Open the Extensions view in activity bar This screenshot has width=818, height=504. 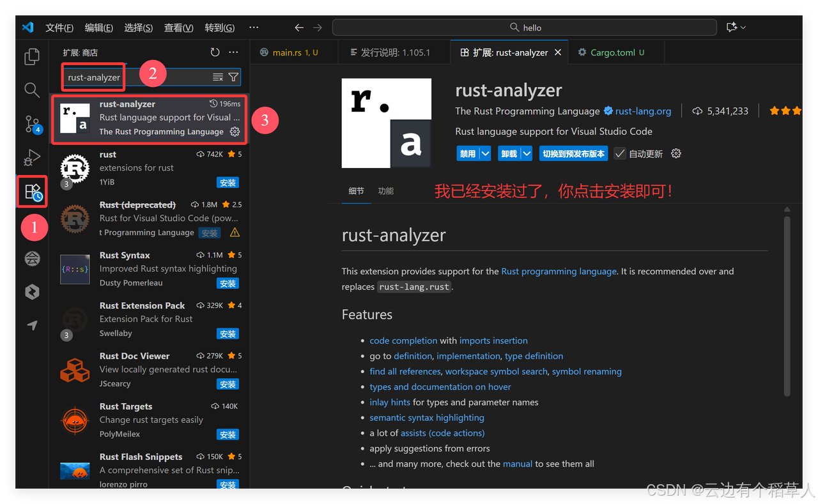coord(33,192)
